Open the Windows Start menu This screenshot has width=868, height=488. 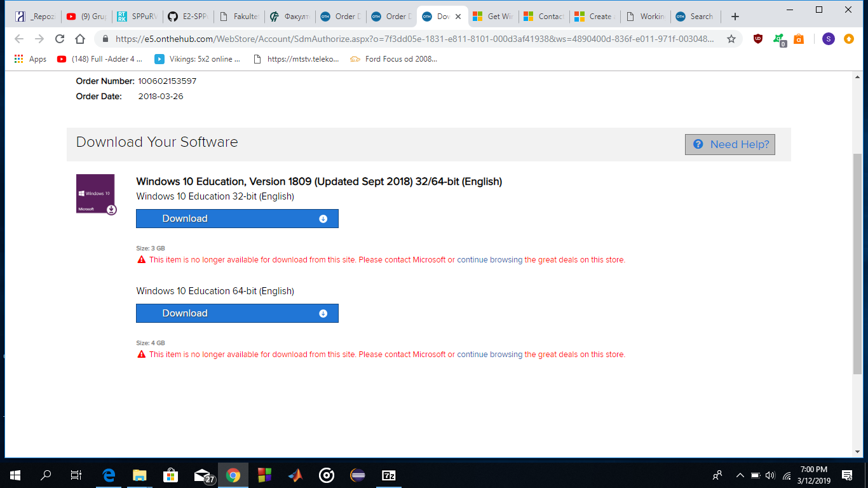[15, 475]
